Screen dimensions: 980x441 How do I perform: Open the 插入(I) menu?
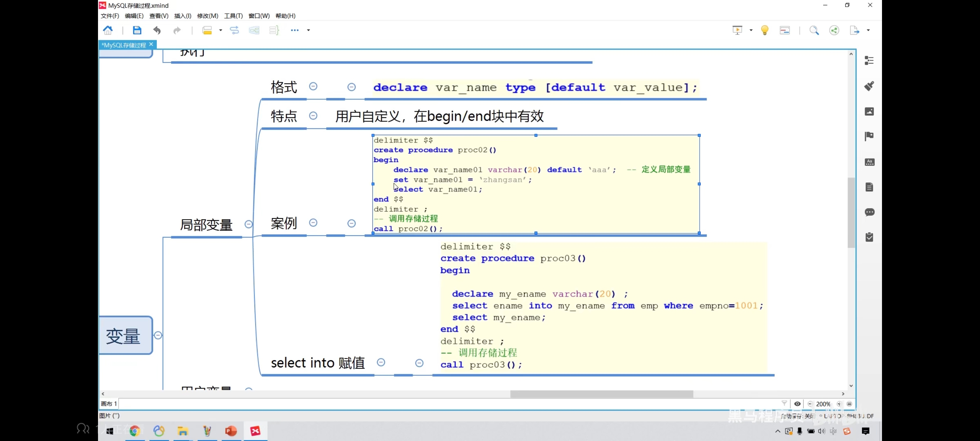pyautogui.click(x=183, y=16)
